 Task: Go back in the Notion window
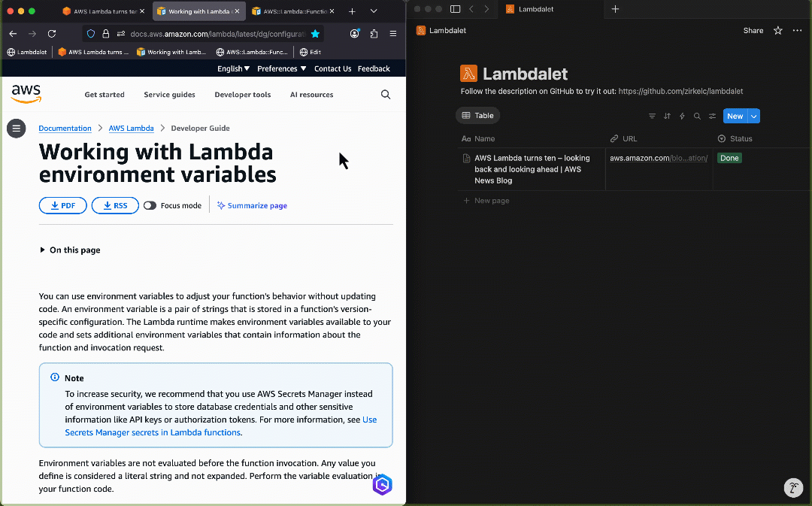(471, 9)
